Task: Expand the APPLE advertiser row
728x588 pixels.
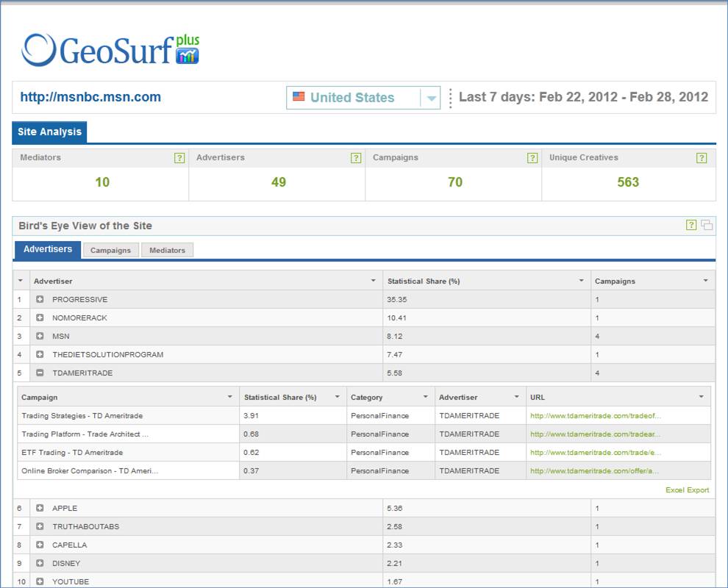Action: coord(40,508)
